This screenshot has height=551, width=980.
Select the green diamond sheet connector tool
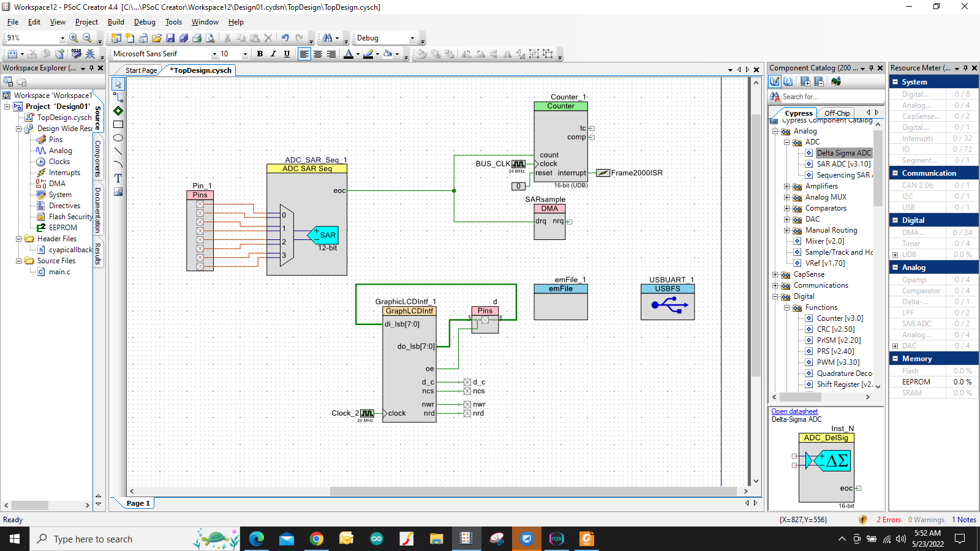click(x=118, y=111)
